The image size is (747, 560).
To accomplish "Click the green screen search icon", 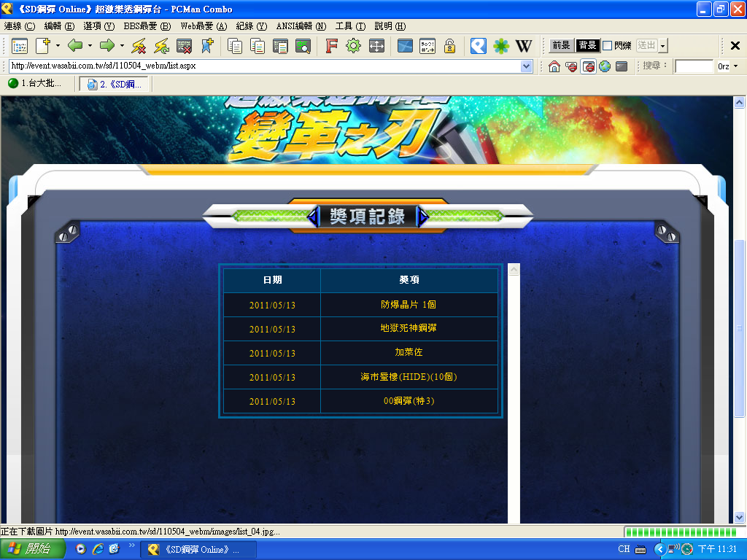I will (x=303, y=46).
